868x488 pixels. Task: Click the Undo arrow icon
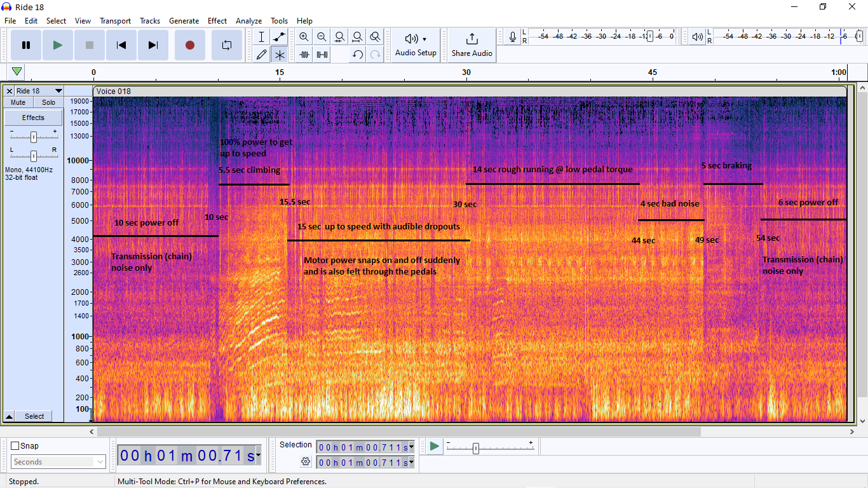(x=358, y=55)
